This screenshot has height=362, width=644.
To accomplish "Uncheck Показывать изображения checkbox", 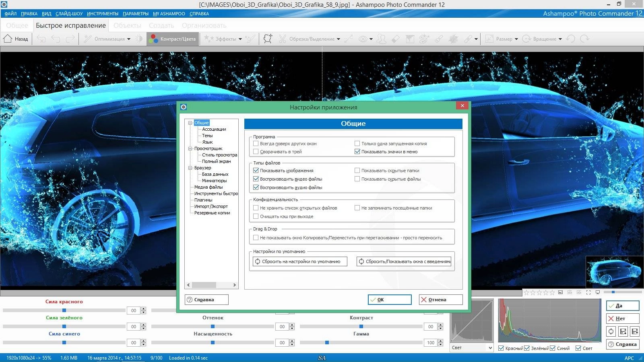I will (x=256, y=171).
